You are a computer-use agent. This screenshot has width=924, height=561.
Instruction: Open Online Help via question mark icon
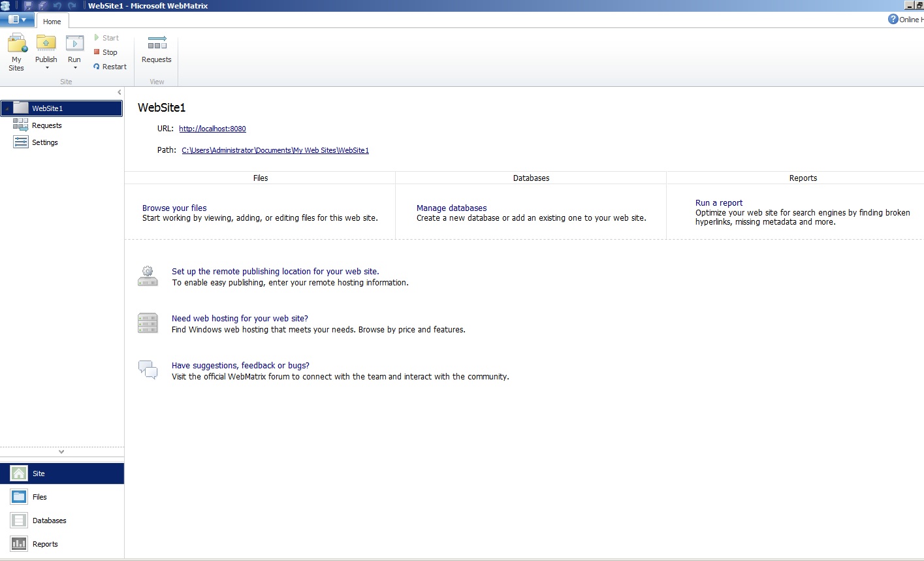click(x=893, y=19)
